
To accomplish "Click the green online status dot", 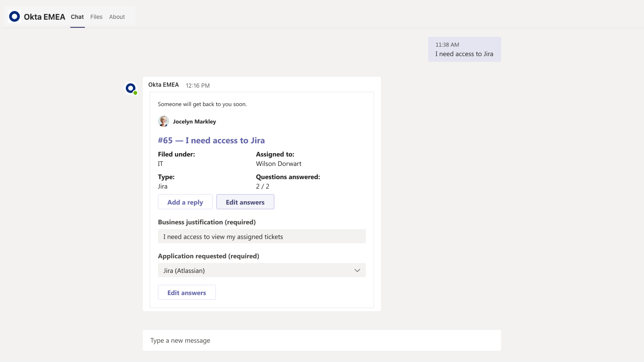I will pyautogui.click(x=135, y=93).
